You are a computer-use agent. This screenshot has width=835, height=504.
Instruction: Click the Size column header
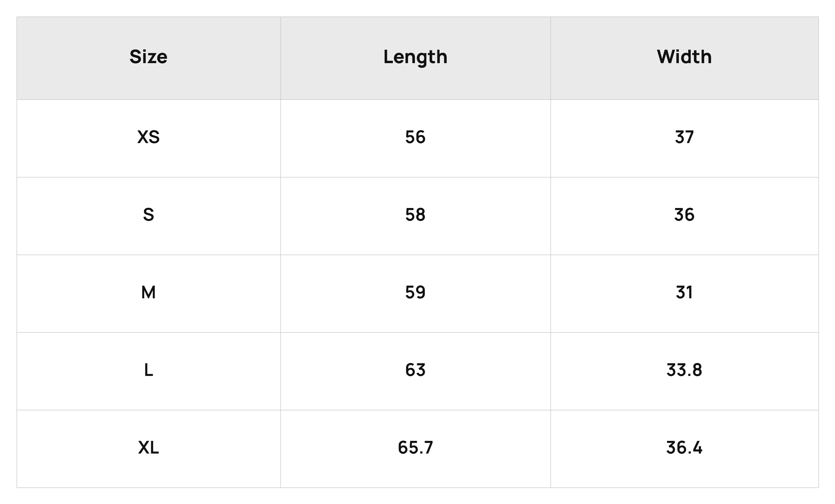click(148, 57)
